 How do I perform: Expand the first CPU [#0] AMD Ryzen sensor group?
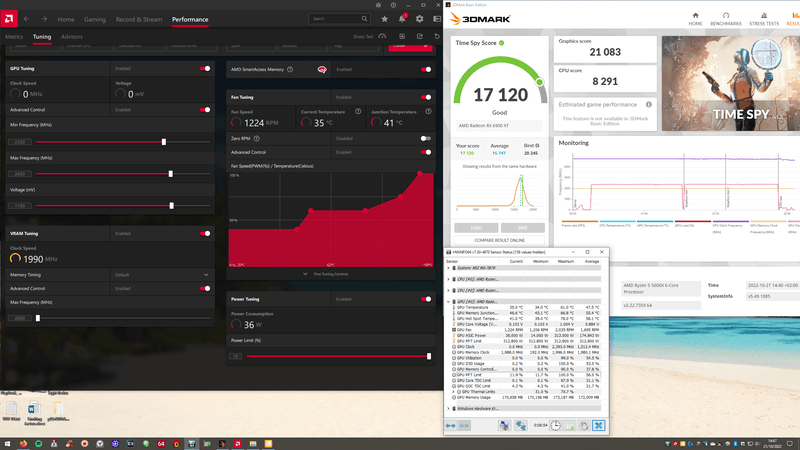[x=448, y=279]
